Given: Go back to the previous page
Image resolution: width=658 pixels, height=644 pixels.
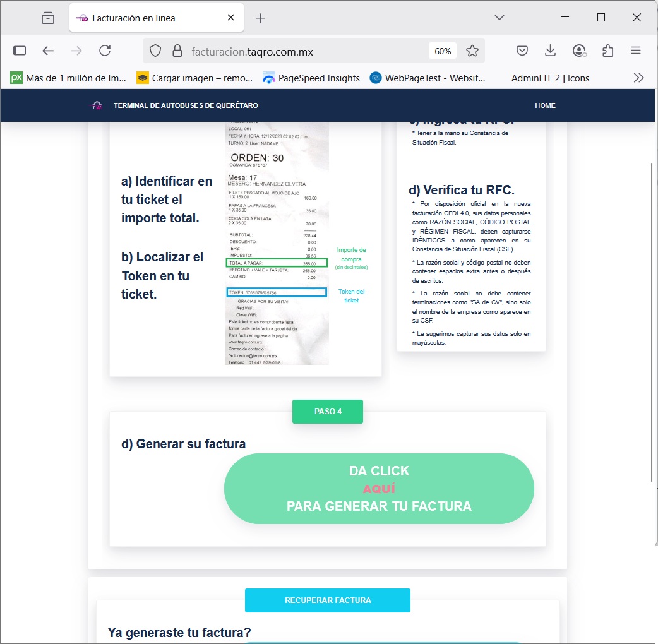Looking at the screenshot, I should pyautogui.click(x=48, y=51).
